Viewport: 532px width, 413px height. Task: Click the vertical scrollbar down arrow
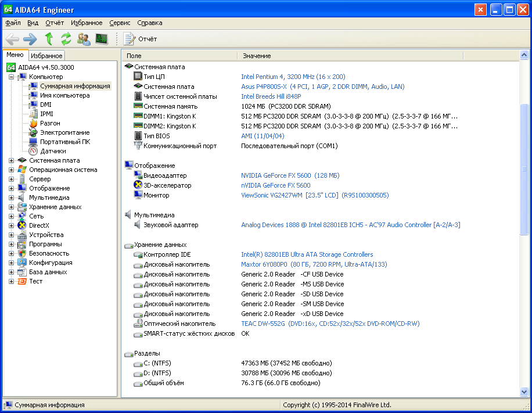[x=524, y=393]
